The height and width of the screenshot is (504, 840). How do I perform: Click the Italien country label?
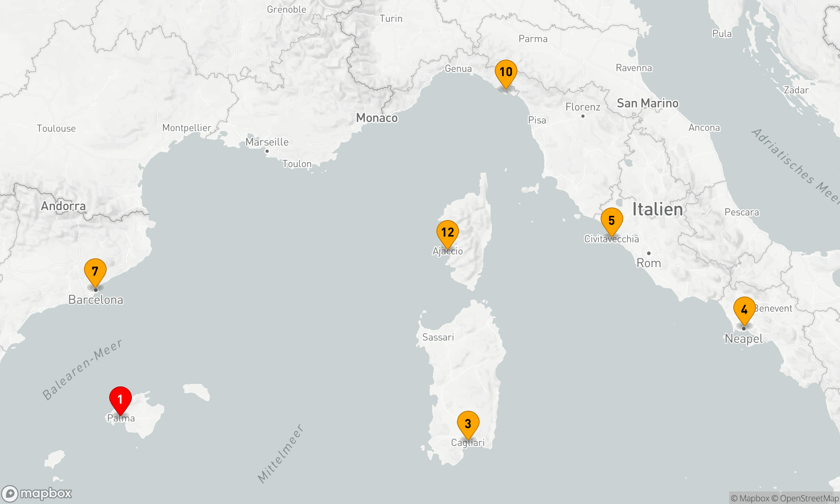[x=657, y=209]
